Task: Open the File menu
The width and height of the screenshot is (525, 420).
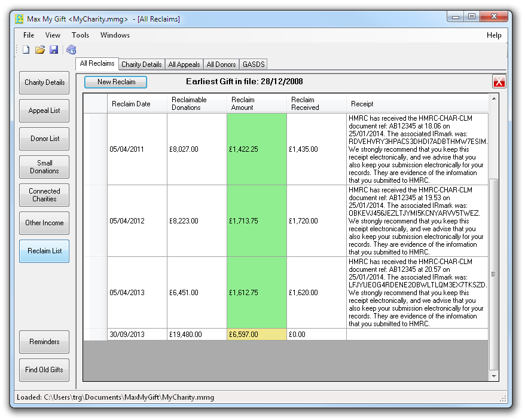Action: click(x=29, y=35)
